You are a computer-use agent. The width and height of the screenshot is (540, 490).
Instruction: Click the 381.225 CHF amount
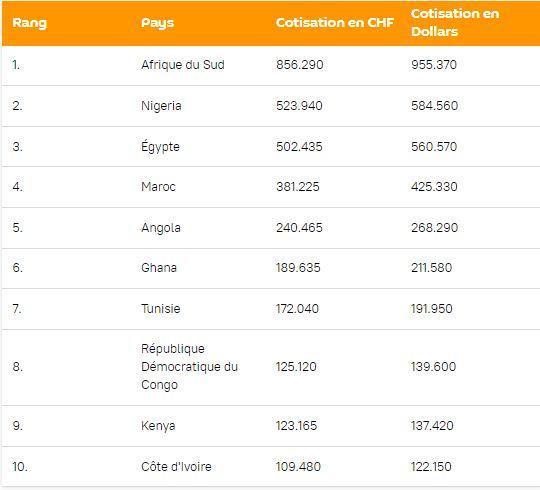[298, 187]
